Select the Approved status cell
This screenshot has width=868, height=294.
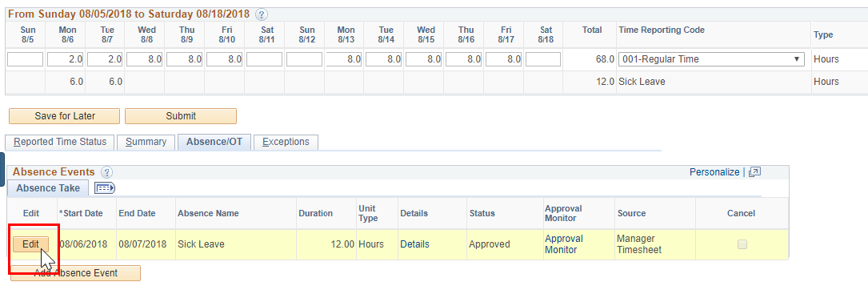pos(490,244)
